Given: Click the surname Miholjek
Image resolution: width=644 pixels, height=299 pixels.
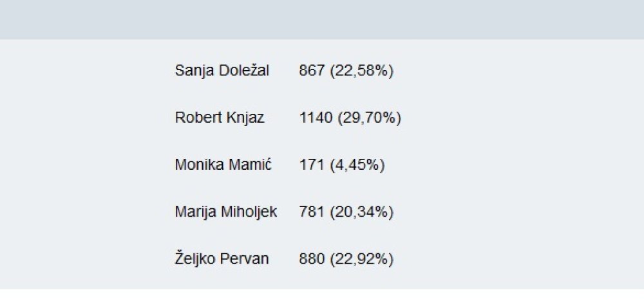Looking at the screenshot, I should click(249, 212).
